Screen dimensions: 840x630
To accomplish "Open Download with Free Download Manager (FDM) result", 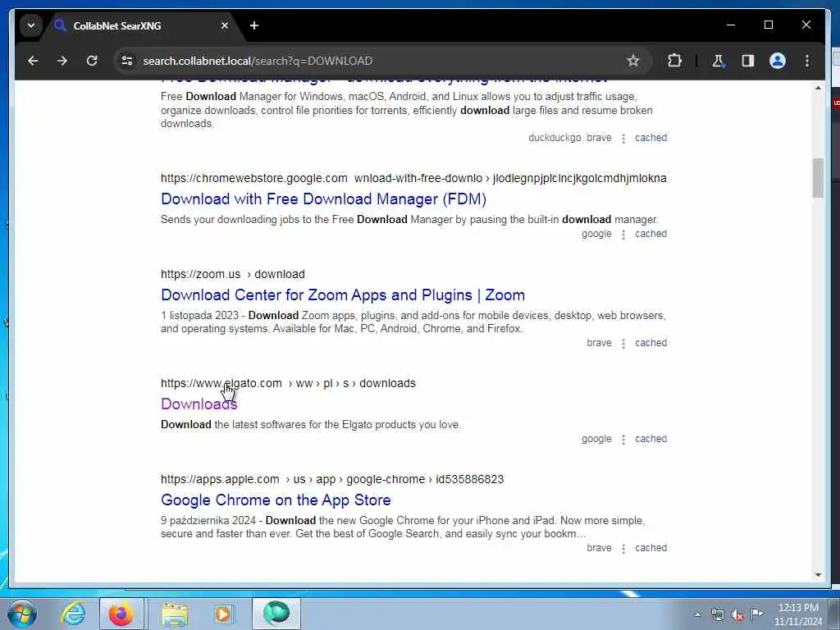I will point(323,199).
